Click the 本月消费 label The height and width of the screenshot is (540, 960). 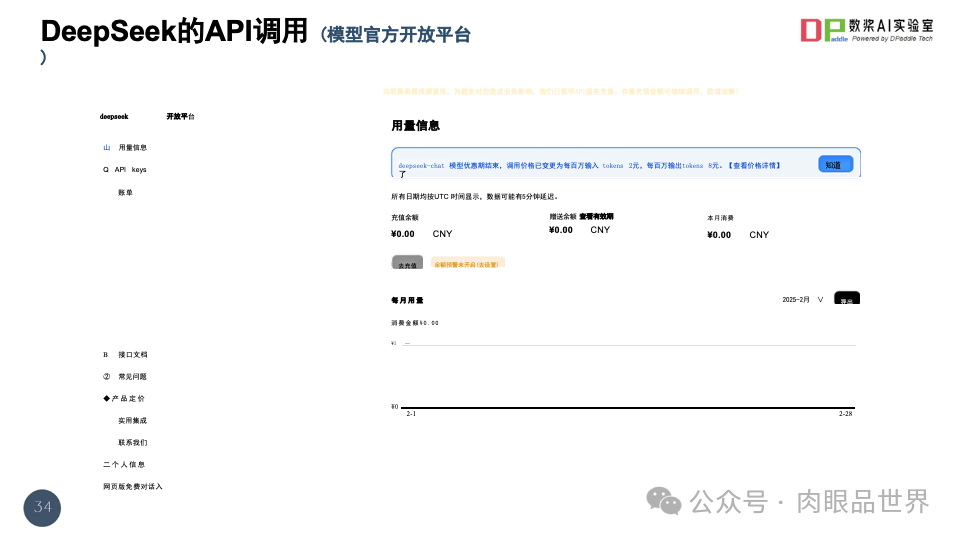click(721, 218)
